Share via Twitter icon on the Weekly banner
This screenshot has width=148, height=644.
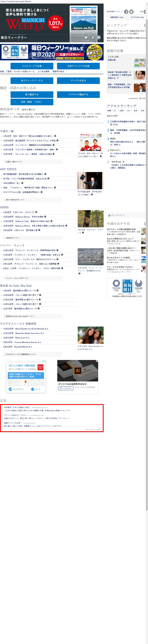(86, 38)
